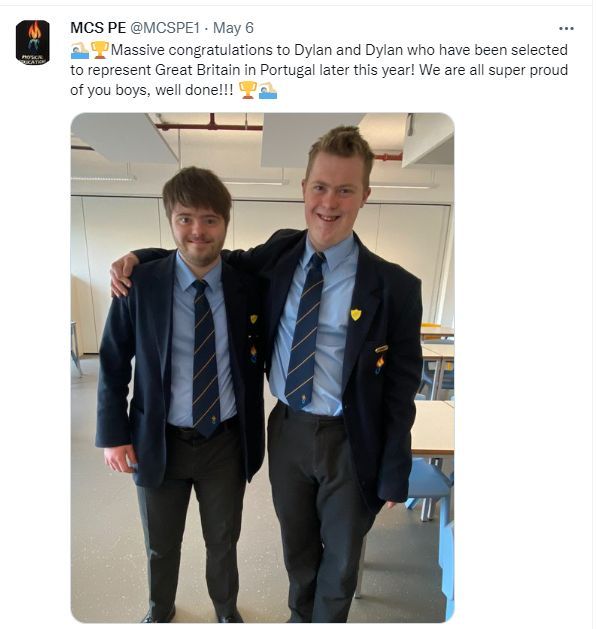
Task: Click the trophy emoji after "well done!!!"
Action: pos(247,90)
